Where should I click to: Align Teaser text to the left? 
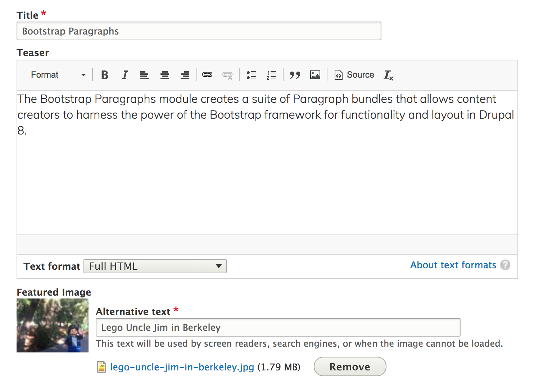pos(145,75)
